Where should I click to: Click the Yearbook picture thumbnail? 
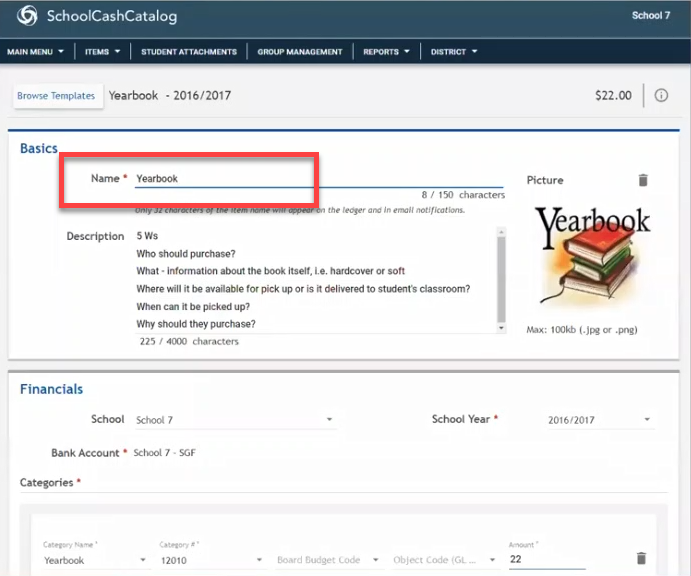pyautogui.click(x=591, y=257)
